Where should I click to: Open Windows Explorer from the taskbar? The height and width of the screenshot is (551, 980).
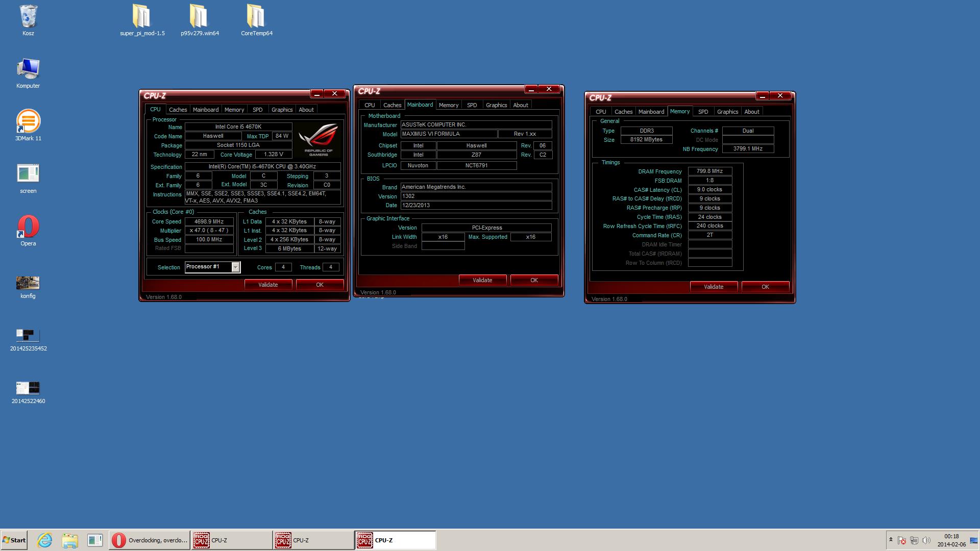[70, 540]
